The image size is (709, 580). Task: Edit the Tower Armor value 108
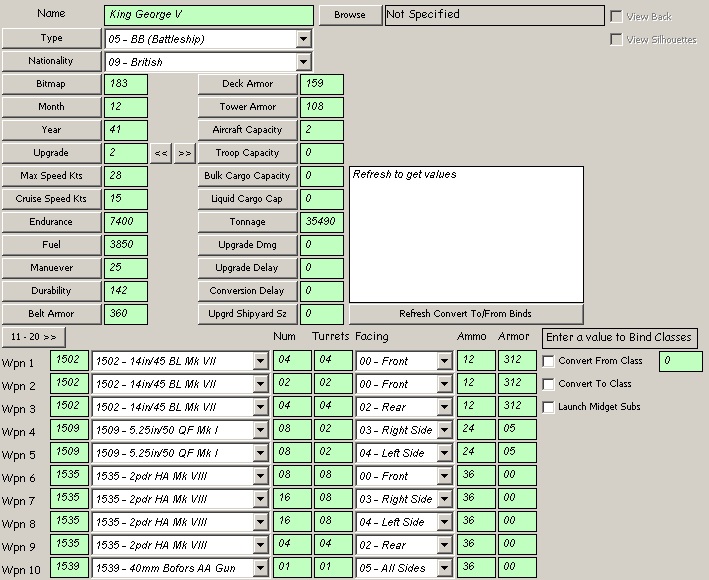pyautogui.click(x=322, y=108)
